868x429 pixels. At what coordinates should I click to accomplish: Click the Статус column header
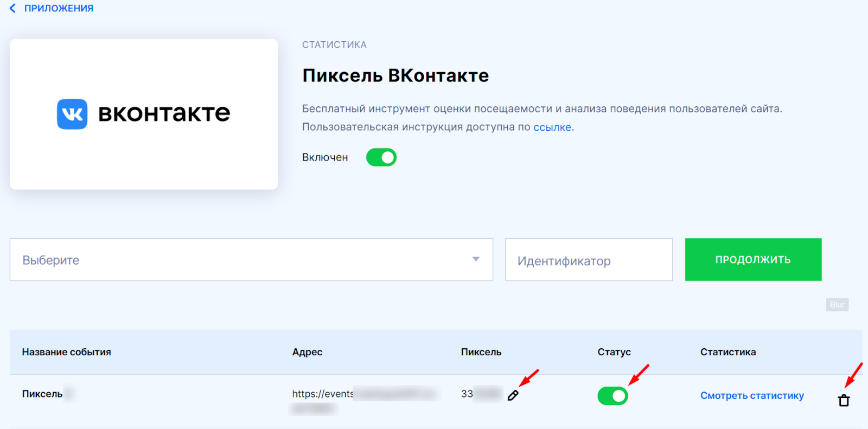tap(614, 352)
